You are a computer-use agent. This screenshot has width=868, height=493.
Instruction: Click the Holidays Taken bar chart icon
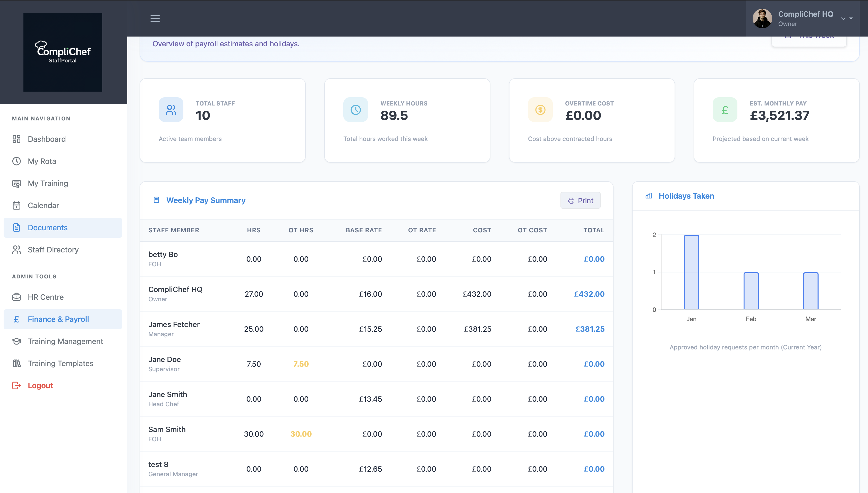point(649,196)
